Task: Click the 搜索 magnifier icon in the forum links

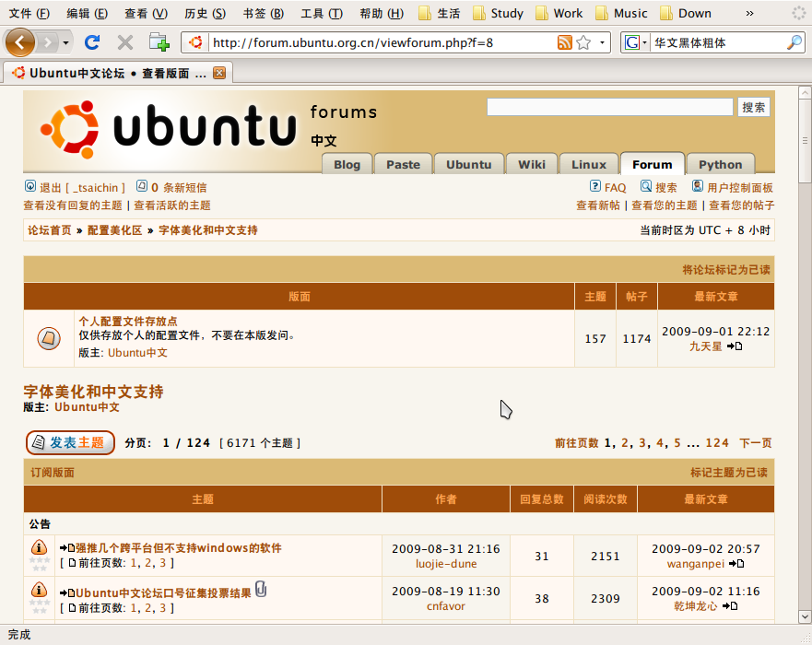Action: (646, 186)
